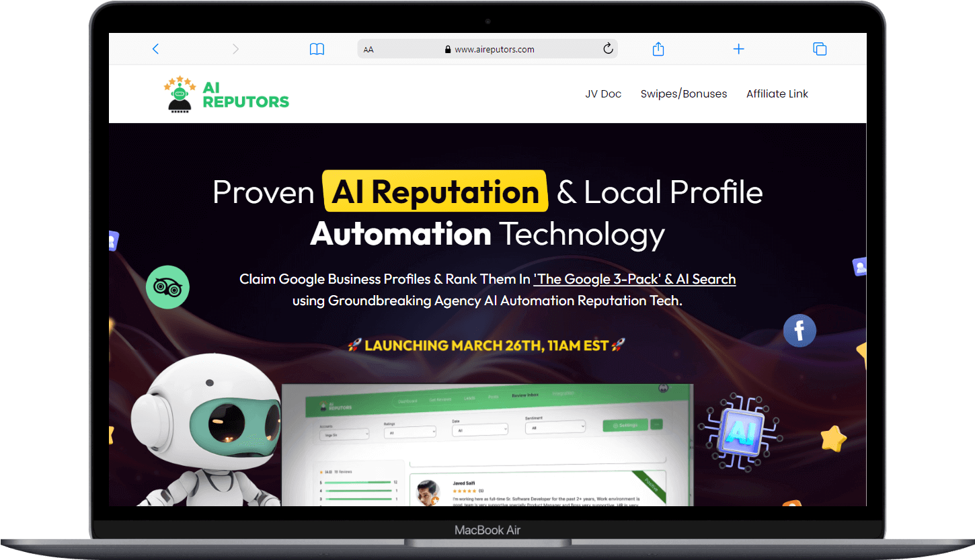
Task: Click Javed Saifi's reviewer photo
Action: 428,493
